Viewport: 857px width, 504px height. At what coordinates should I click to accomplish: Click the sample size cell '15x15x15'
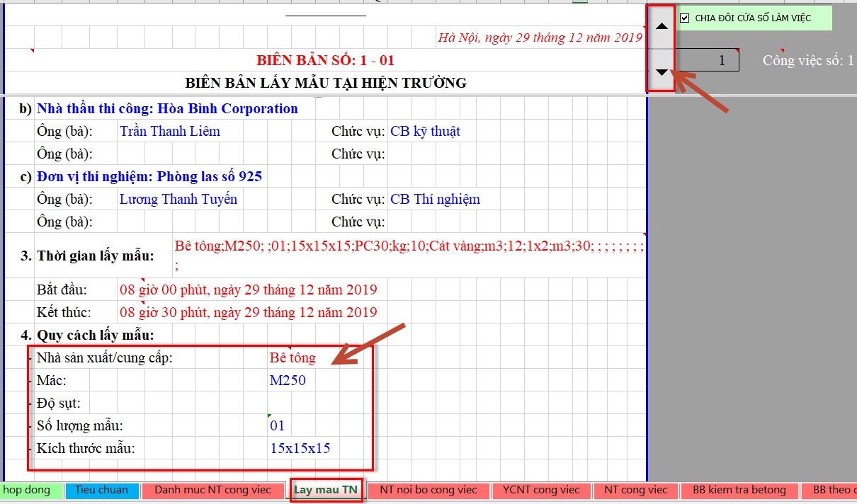(x=300, y=448)
